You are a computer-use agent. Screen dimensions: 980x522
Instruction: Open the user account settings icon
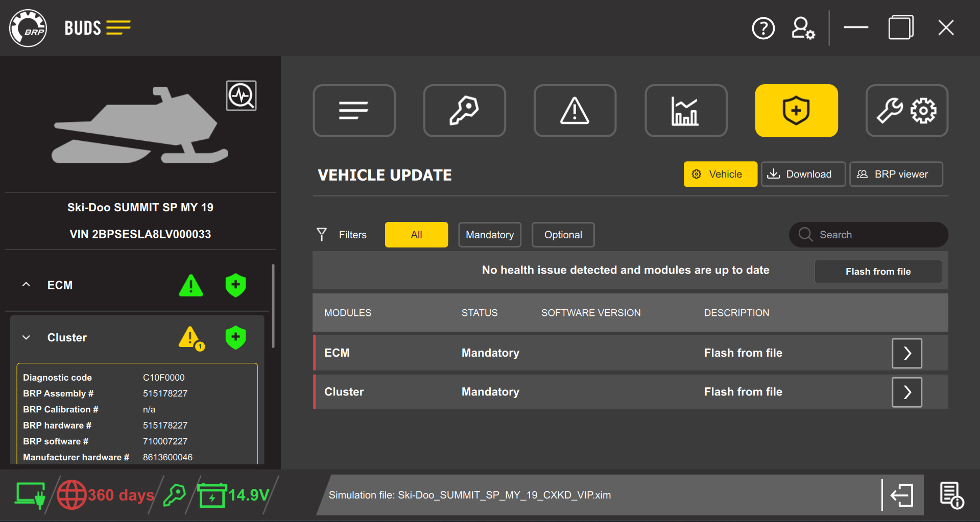[x=802, y=28]
